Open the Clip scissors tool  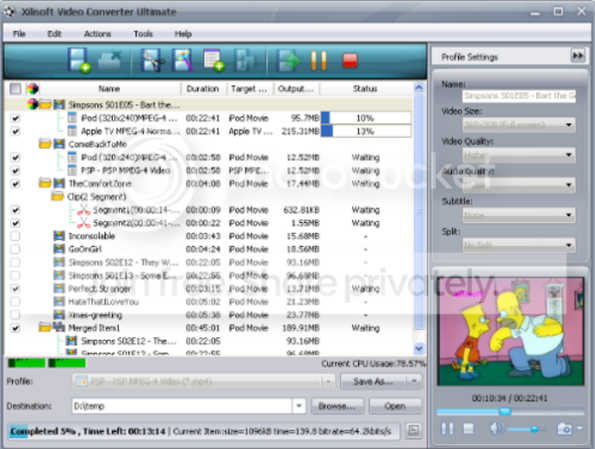tap(153, 60)
